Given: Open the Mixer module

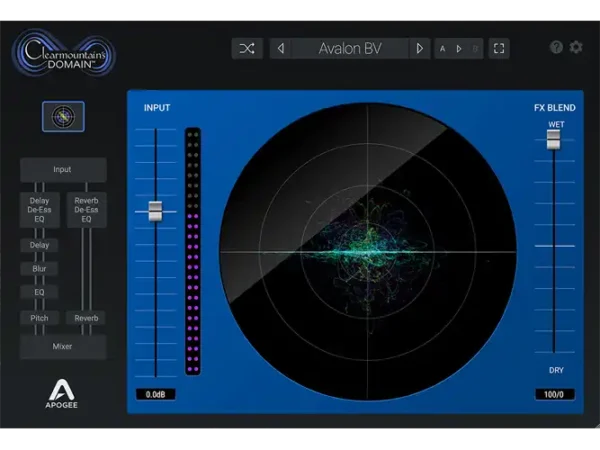Looking at the screenshot, I should pos(63,347).
